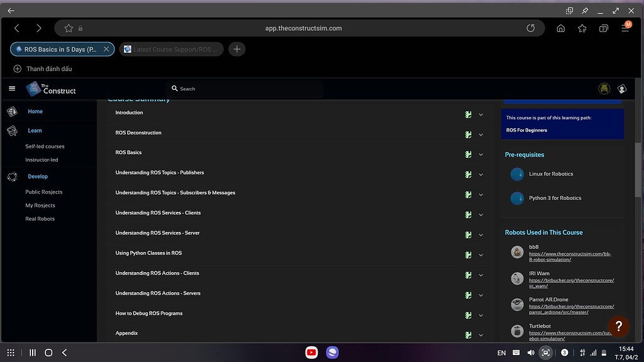Expand the How to Debug ROS Programs chevron
644x362 pixels.
tap(481, 315)
